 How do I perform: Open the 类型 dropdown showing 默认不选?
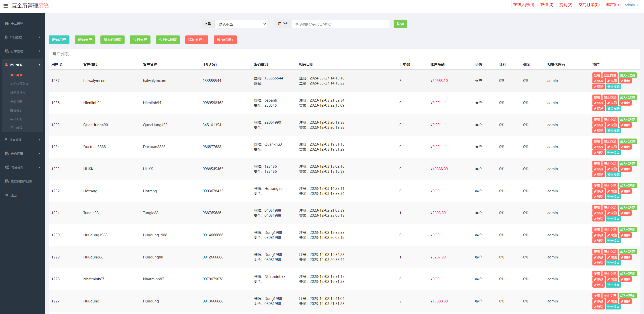pos(241,24)
